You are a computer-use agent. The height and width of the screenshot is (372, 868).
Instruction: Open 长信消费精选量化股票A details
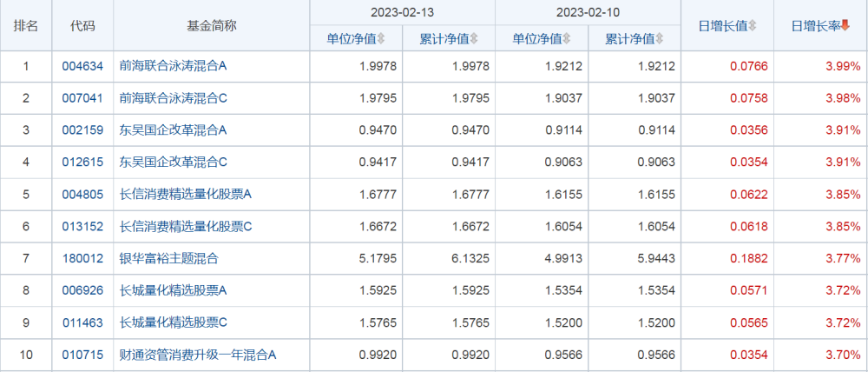click(186, 195)
